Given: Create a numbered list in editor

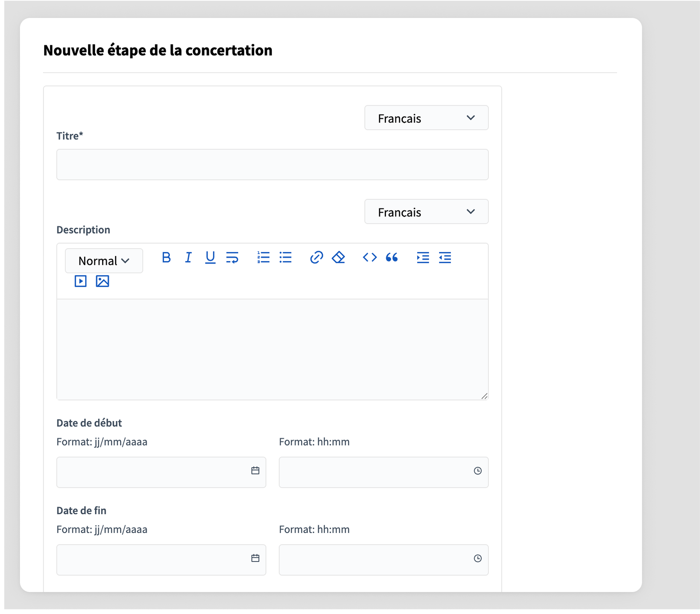Looking at the screenshot, I should [263, 257].
